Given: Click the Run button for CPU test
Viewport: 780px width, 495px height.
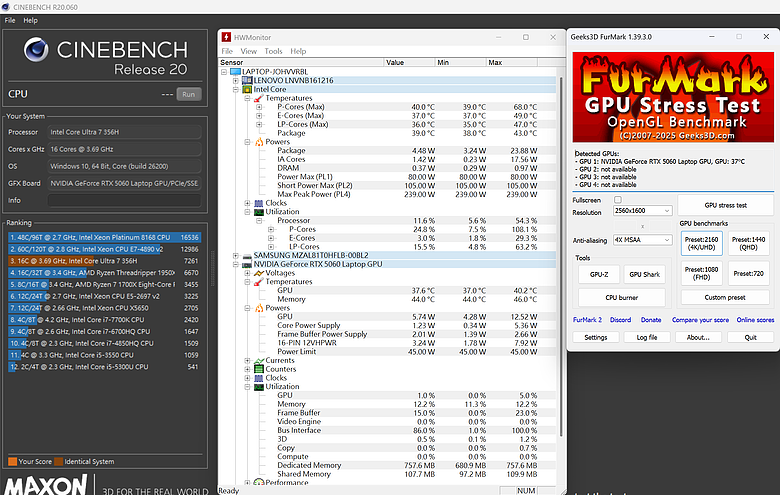Looking at the screenshot, I should tap(189, 95).
